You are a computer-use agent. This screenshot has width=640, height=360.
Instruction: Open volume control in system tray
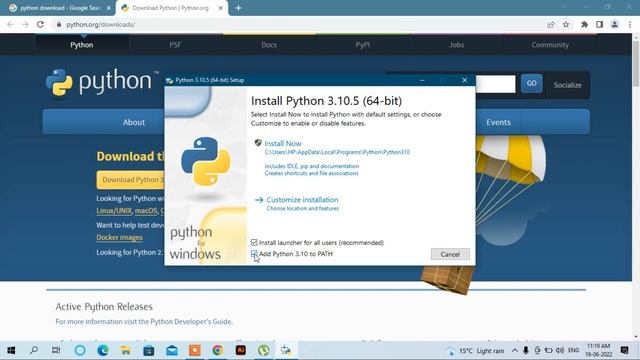tap(560, 351)
